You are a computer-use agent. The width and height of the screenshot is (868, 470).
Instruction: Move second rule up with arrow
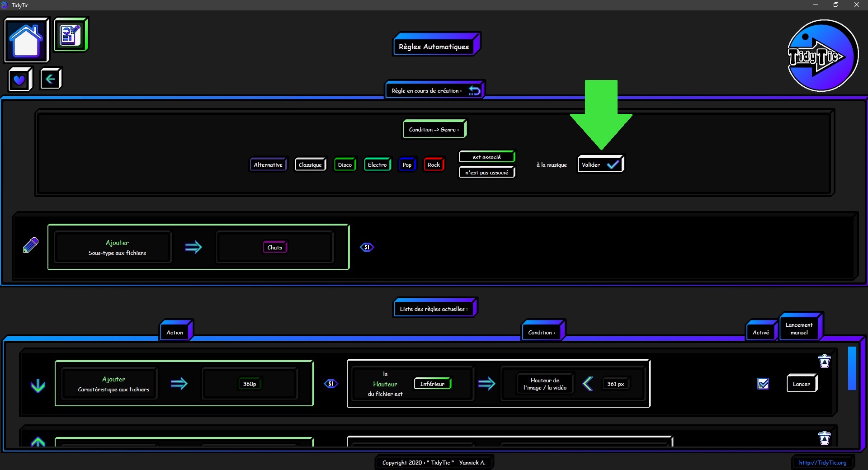38,442
